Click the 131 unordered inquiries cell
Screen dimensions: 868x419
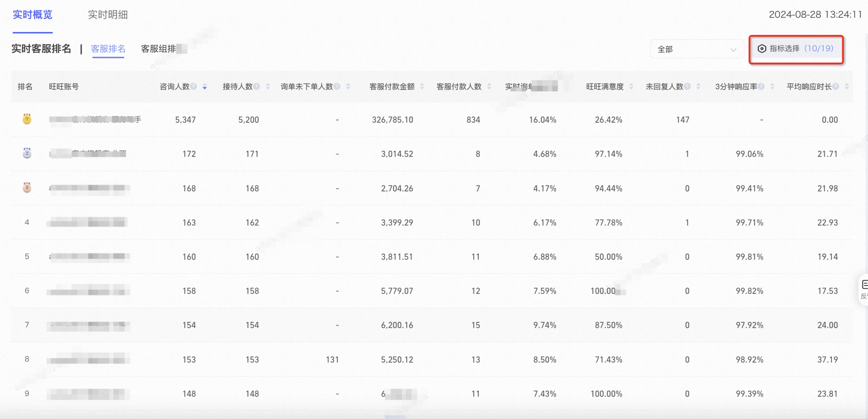pyautogui.click(x=332, y=359)
